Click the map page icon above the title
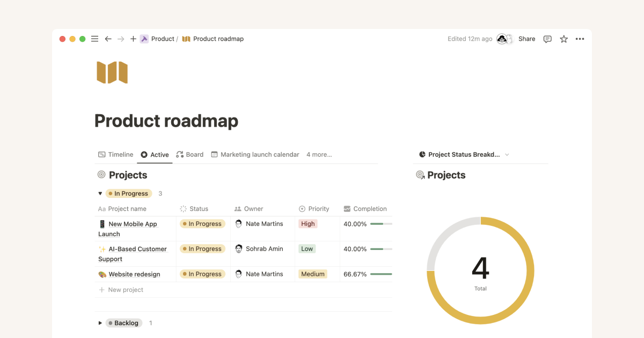The width and height of the screenshot is (644, 338). click(x=112, y=72)
